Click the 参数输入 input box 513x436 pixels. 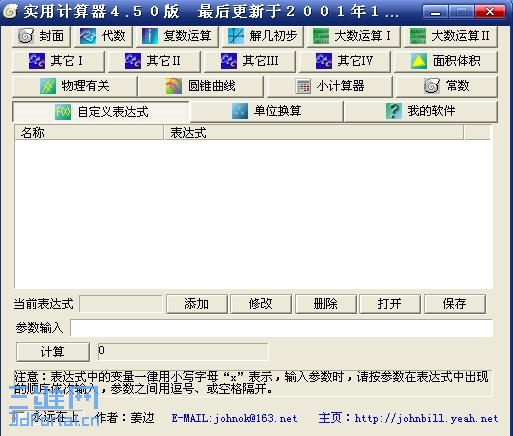[281, 328]
